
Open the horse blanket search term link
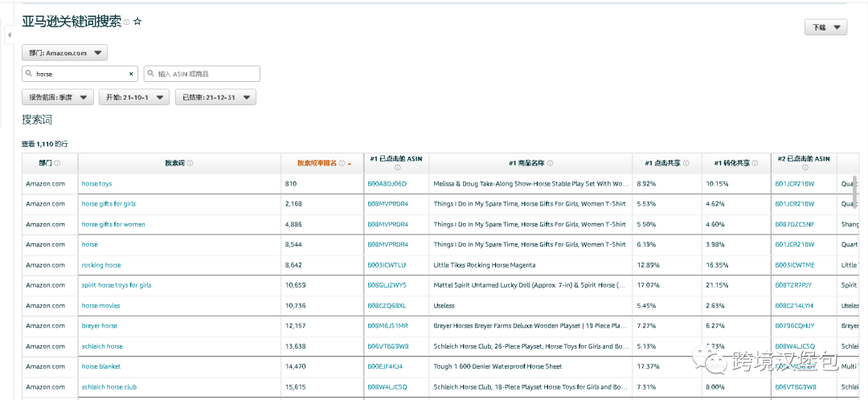(x=101, y=367)
